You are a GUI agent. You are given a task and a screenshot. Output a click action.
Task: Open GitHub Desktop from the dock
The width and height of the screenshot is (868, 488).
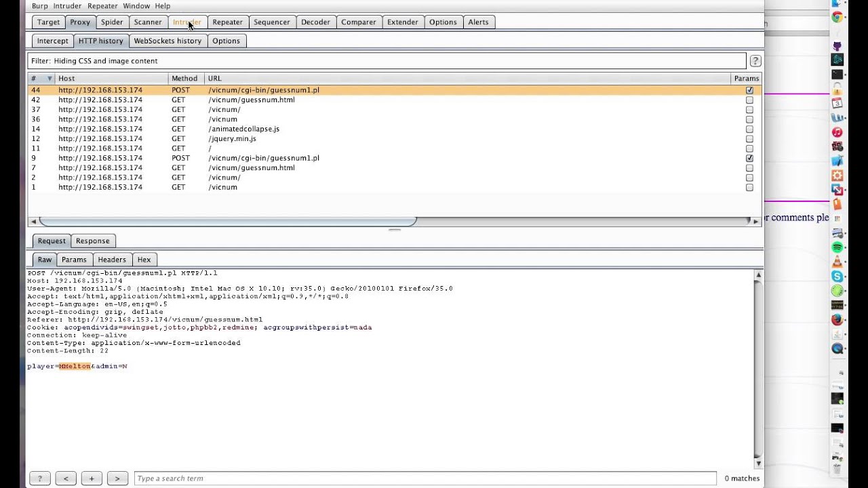pyautogui.click(x=837, y=46)
